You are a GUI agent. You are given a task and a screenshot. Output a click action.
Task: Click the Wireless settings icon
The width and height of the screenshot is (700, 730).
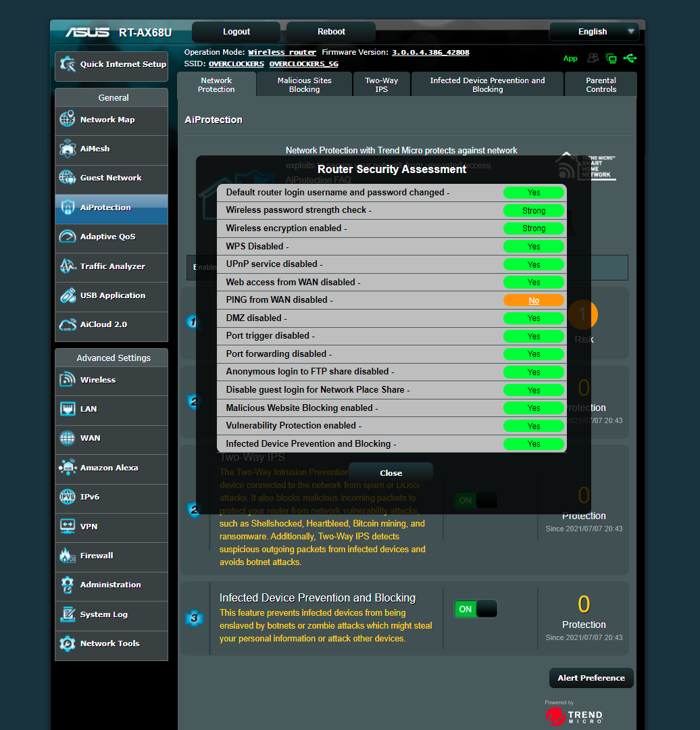(x=68, y=379)
